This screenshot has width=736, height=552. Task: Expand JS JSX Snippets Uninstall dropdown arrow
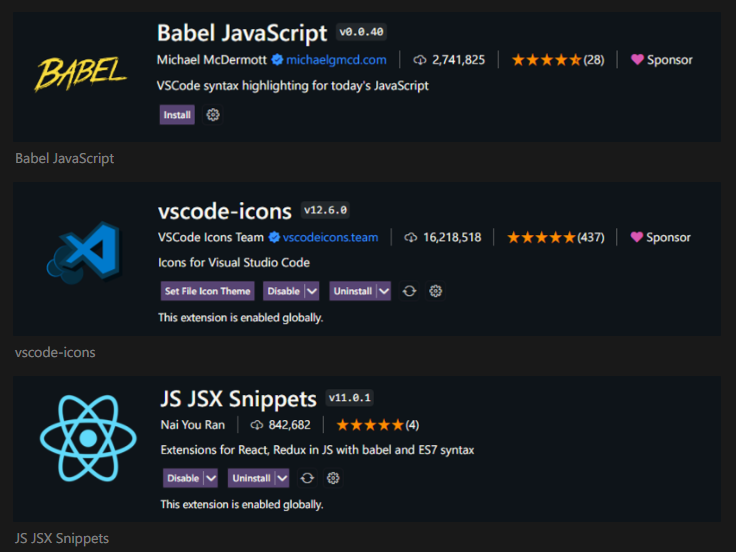282,478
